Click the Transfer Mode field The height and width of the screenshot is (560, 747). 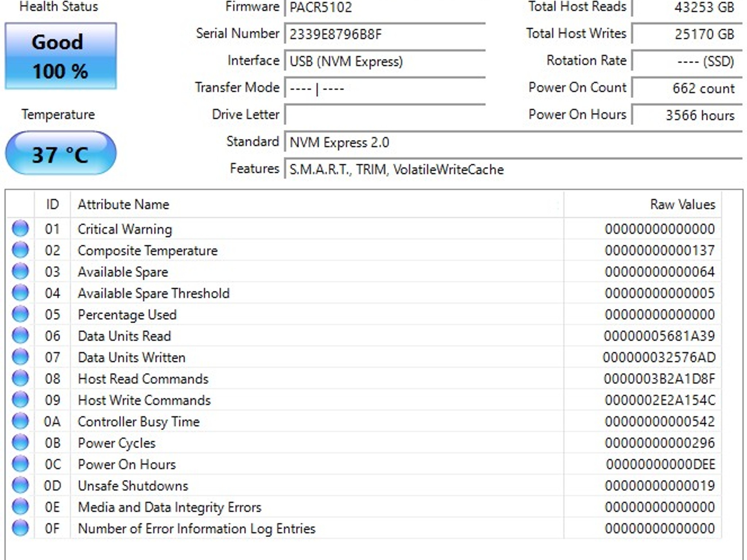(x=385, y=88)
